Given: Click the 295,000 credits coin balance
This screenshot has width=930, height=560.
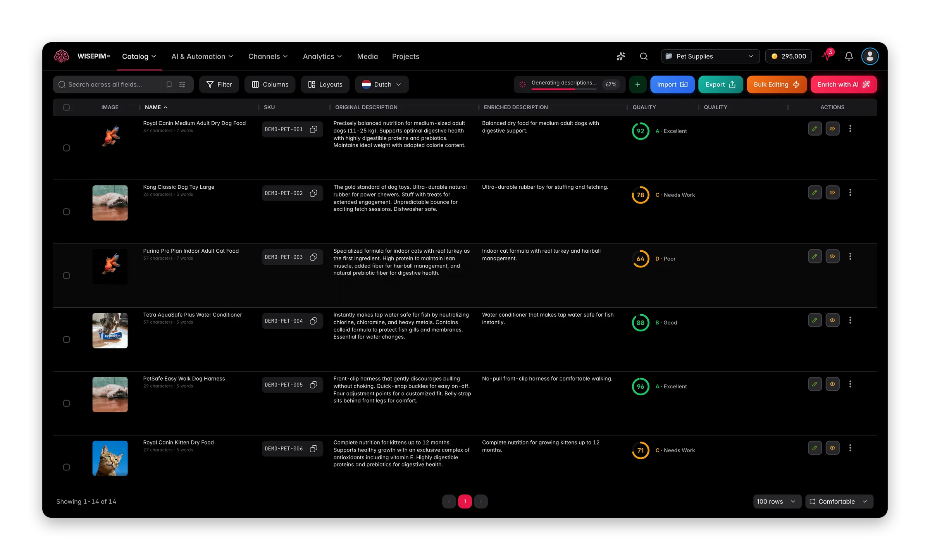Looking at the screenshot, I should point(788,56).
